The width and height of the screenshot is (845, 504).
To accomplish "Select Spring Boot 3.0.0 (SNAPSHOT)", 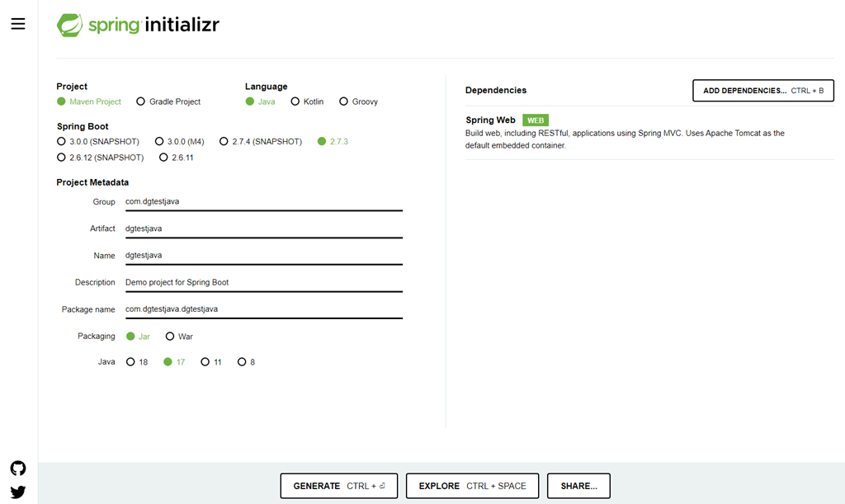I will [98, 141].
